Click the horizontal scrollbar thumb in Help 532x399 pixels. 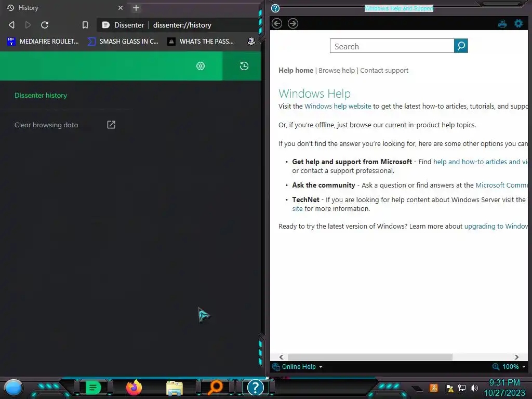click(x=370, y=357)
